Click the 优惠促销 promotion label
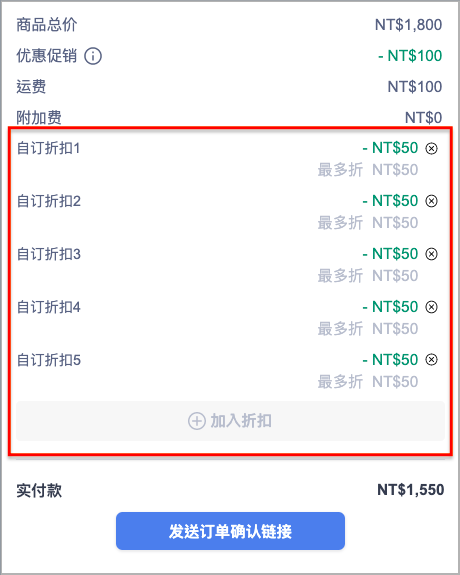The image size is (460, 575). point(47,56)
